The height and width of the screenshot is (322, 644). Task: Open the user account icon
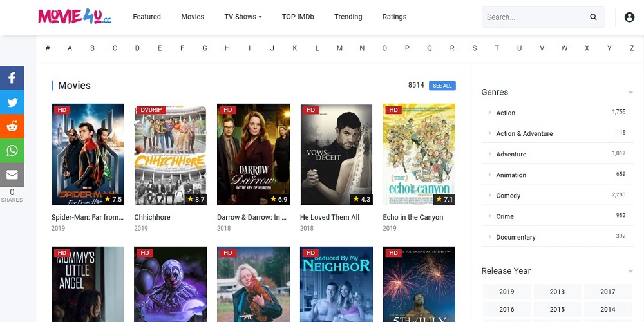tap(629, 17)
